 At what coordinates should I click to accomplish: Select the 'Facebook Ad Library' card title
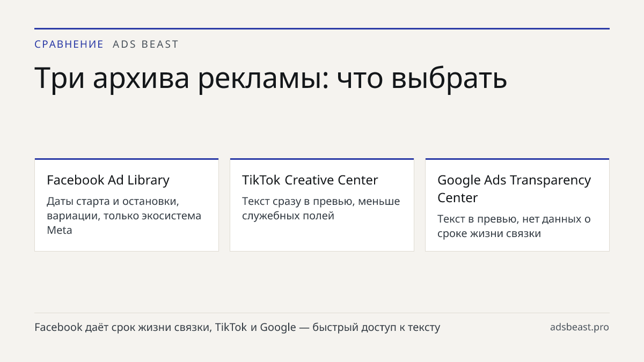[x=108, y=180]
